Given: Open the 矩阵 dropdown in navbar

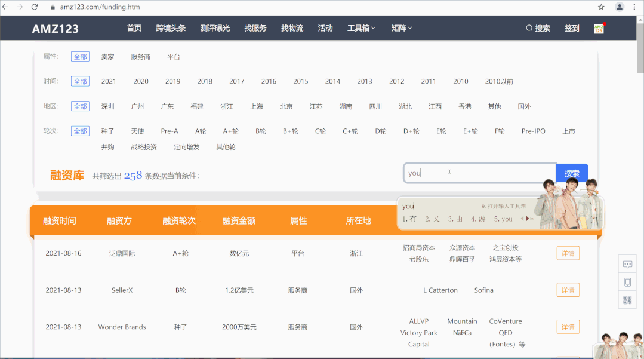Looking at the screenshot, I should (400, 27).
